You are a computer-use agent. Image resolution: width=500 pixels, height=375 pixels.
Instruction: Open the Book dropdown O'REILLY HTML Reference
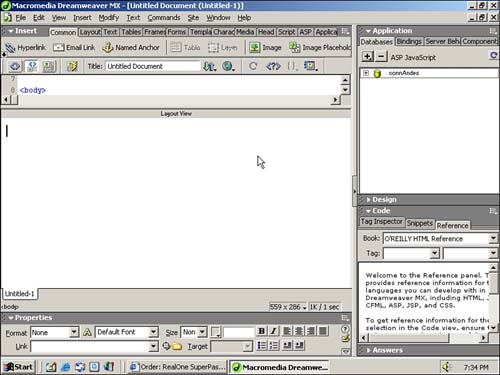[493, 238]
